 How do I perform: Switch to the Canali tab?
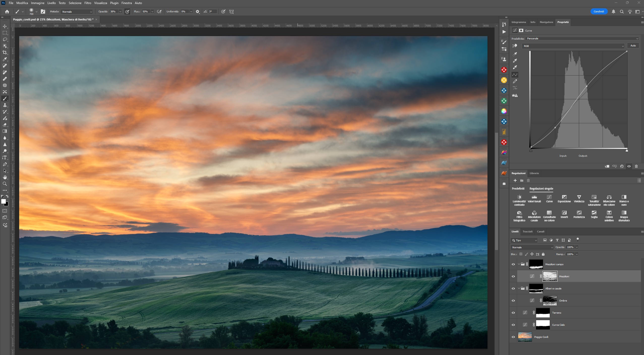[540, 231]
